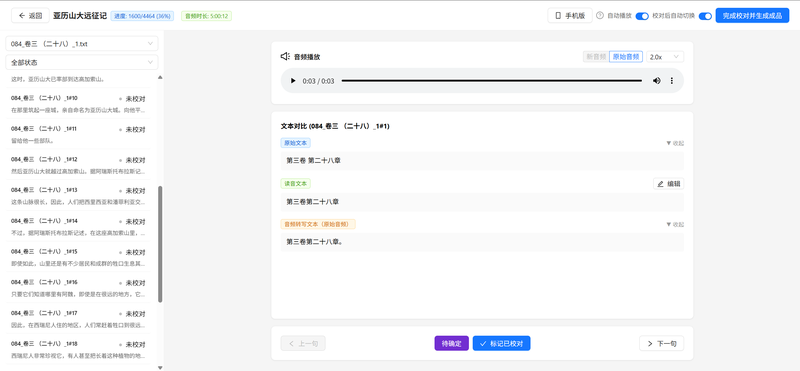This screenshot has width=800, height=371.
Task: Click the 音频转写文本（原始音频）tag
Action: [x=318, y=224]
